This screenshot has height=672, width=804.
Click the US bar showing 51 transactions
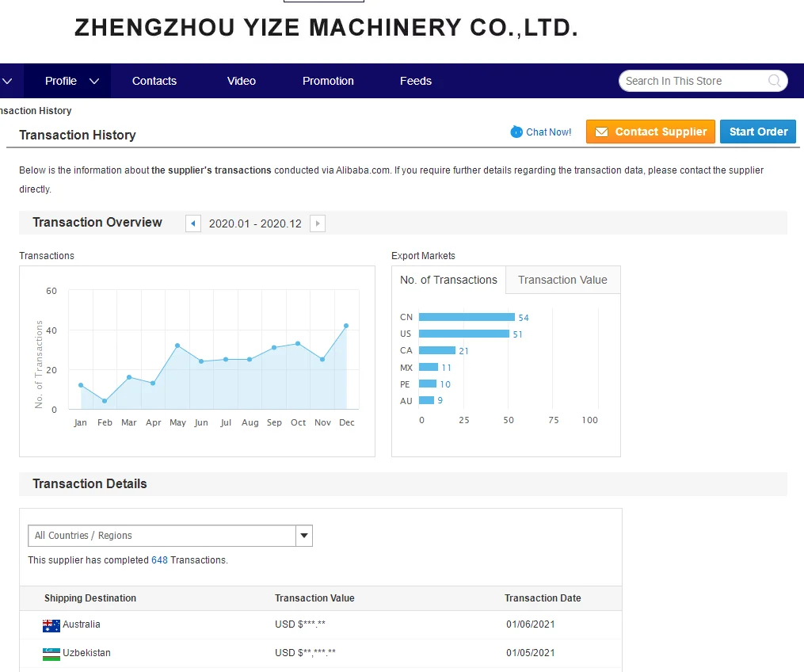click(464, 334)
